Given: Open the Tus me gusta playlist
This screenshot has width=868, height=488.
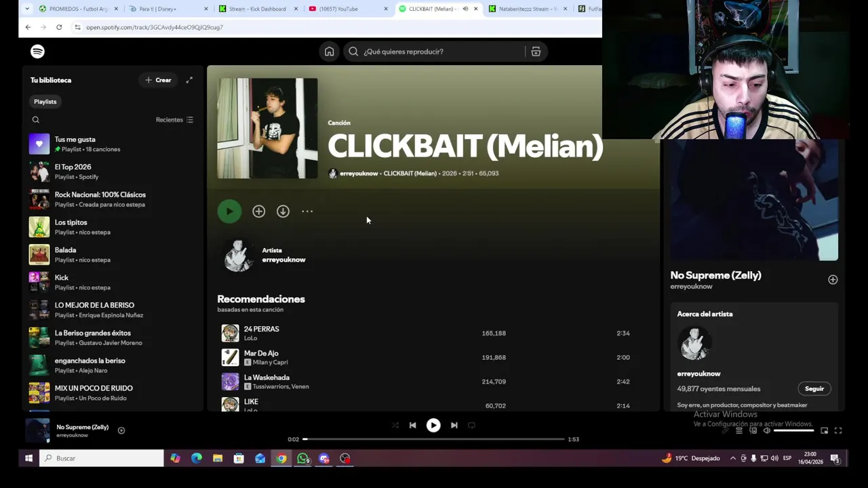Looking at the screenshot, I should [x=112, y=144].
